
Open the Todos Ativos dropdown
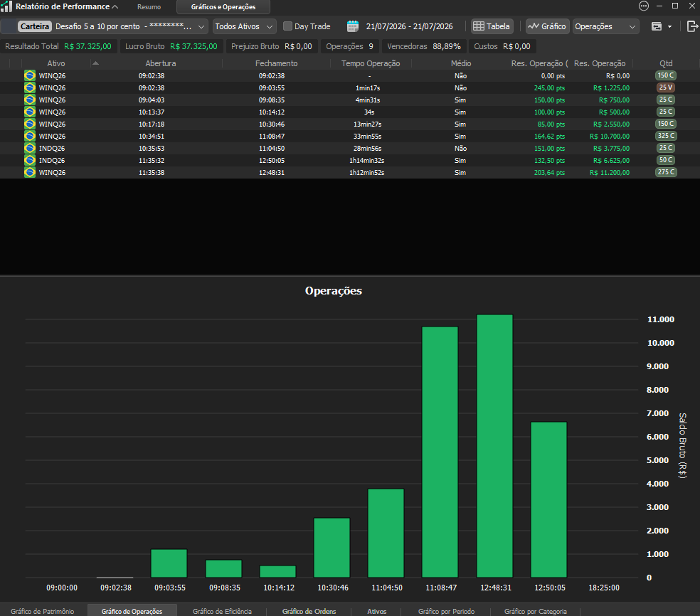tap(244, 26)
